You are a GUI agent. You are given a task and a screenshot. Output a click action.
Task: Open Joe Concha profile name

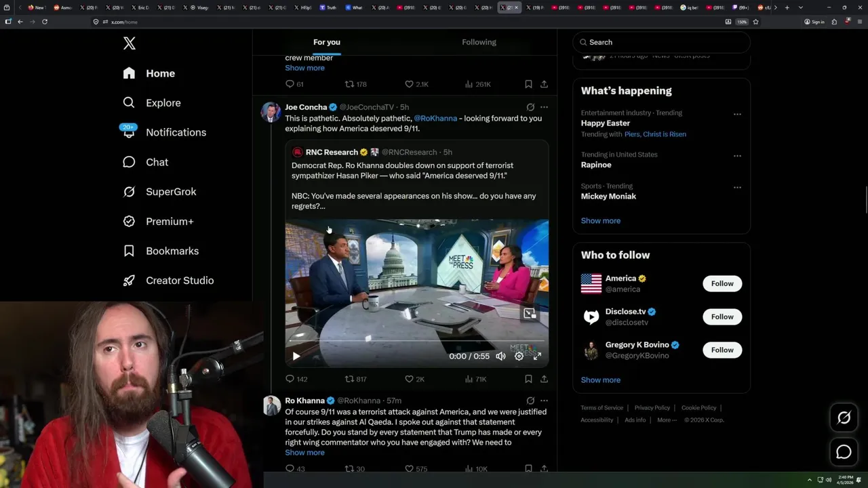(306, 107)
